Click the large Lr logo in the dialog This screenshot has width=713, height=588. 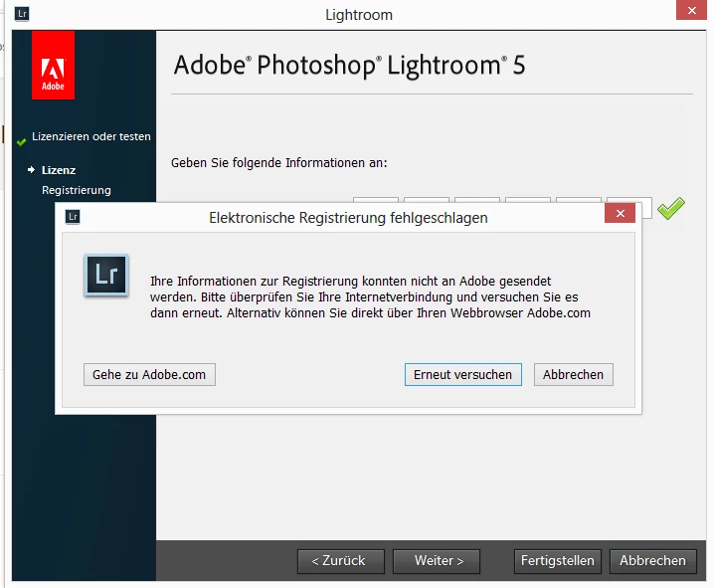click(106, 276)
